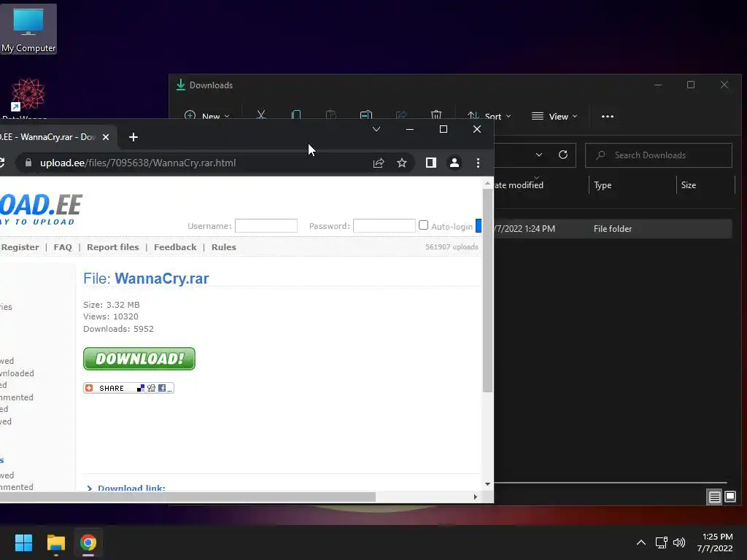Click the share this page icon
This screenshot has width=747, height=560.
click(x=379, y=163)
